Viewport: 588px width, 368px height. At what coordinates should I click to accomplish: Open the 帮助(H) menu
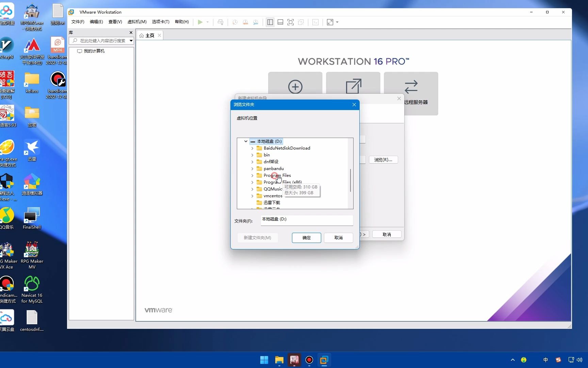(182, 22)
